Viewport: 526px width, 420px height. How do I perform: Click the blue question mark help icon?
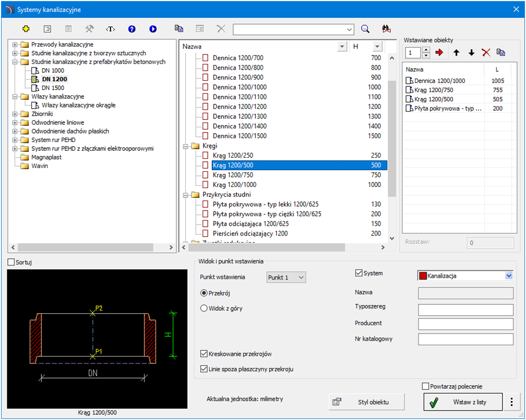[132, 29]
